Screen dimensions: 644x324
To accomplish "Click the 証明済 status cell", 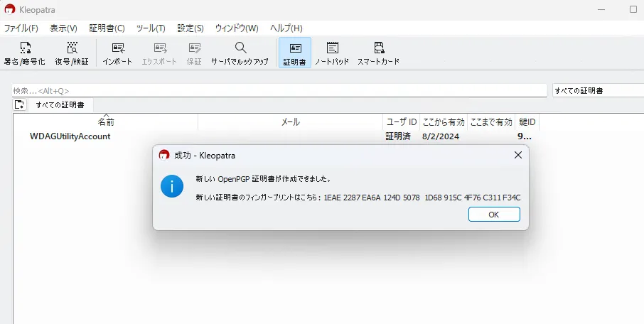I will coord(398,136).
